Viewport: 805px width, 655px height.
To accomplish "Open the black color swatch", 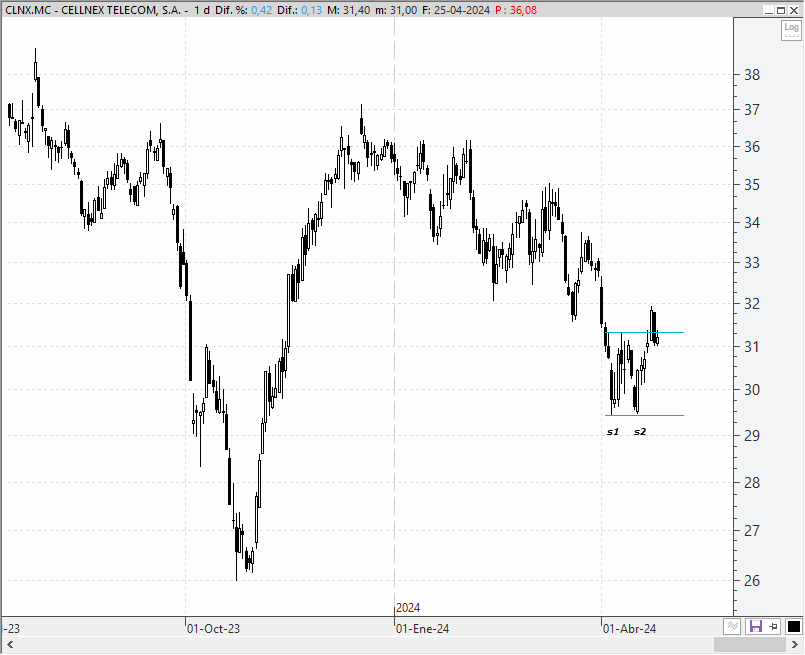I will tap(793, 626).
